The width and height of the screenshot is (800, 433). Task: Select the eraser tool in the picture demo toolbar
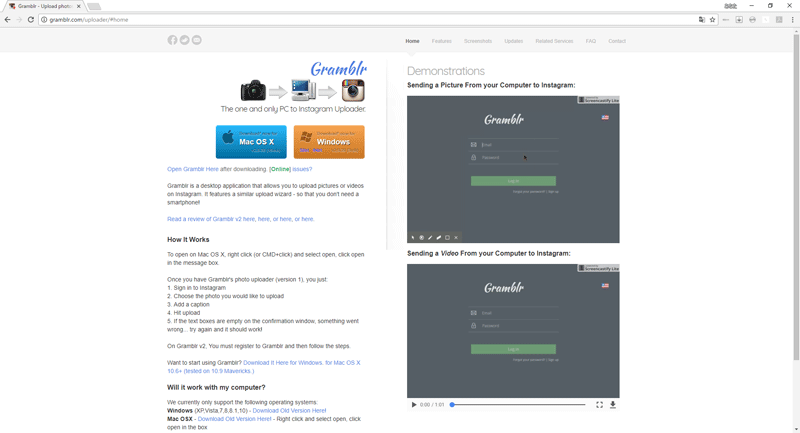coord(439,237)
